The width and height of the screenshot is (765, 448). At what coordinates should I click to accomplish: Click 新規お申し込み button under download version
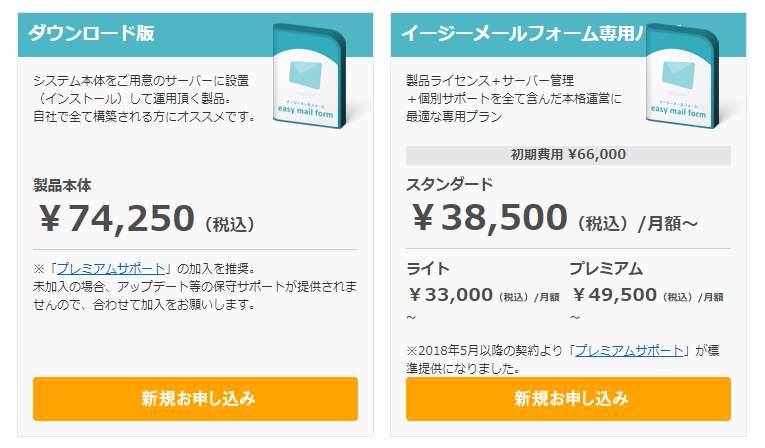(195, 399)
